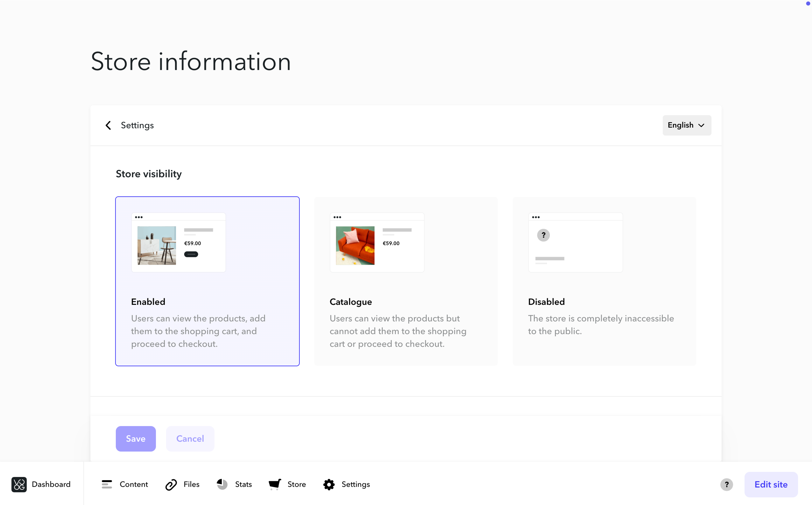Click the dropdown chevron beside English
This screenshot has width=812, height=505.
coord(702,125)
